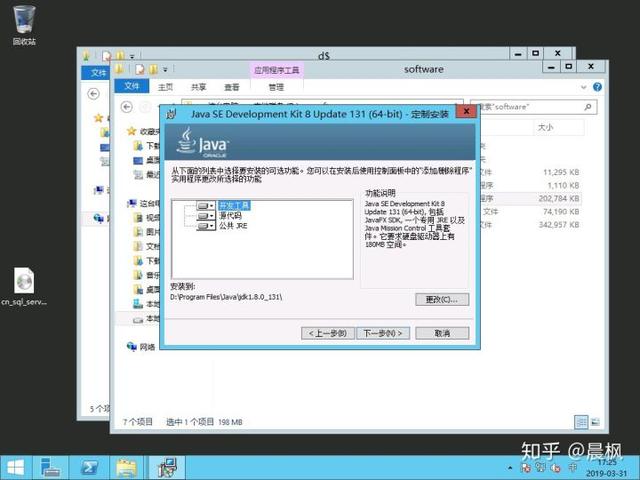Launch PowerShell from the taskbar
The image size is (640, 480).
[89, 468]
